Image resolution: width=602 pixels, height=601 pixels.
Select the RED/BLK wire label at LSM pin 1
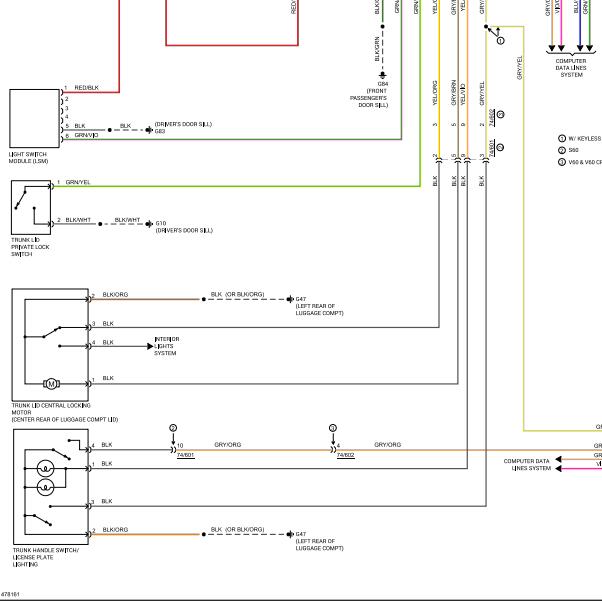point(86,88)
